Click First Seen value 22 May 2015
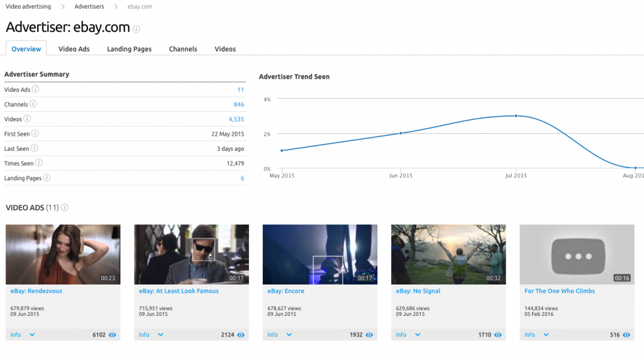The image size is (644, 353). coord(228,134)
